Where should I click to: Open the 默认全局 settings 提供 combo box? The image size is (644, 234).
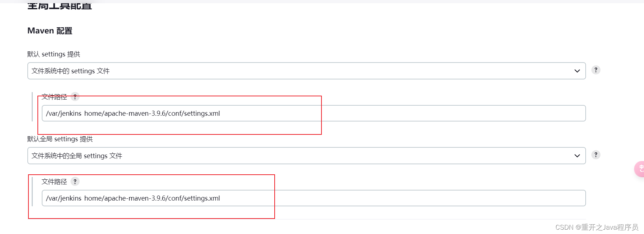306,156
